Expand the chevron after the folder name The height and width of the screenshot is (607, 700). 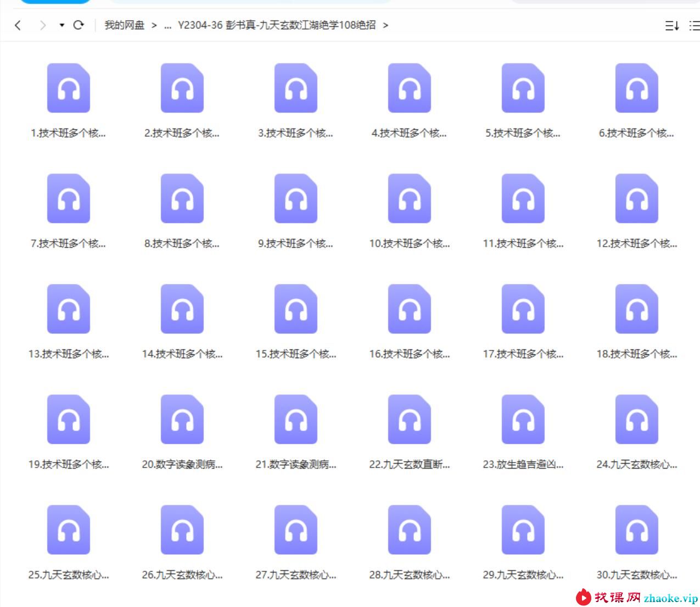coord(385,25)
